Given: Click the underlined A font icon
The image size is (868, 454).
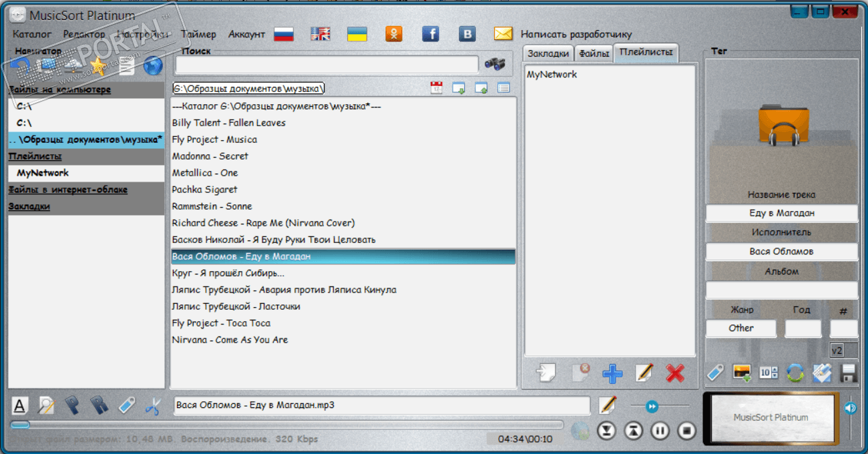Looking at the screenshot, I should [19, 405].
